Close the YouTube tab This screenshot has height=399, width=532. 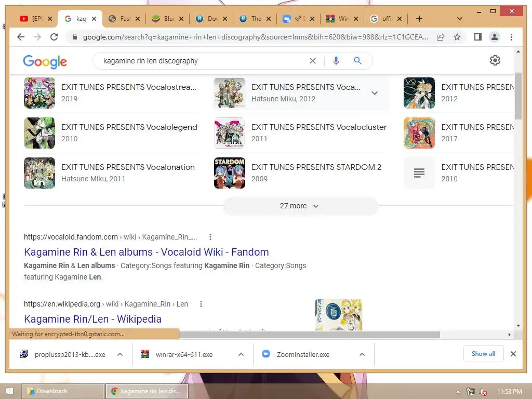click(50, 19)
